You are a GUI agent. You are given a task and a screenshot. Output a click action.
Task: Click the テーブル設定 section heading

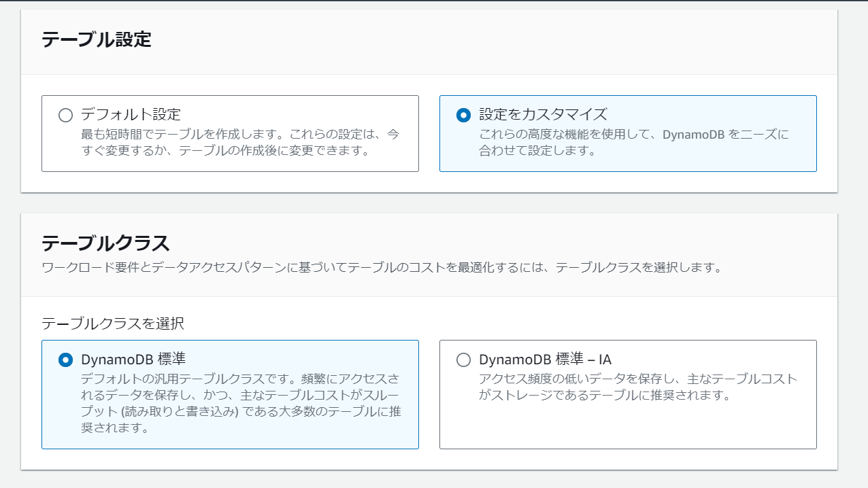click(x=97, y=39)
